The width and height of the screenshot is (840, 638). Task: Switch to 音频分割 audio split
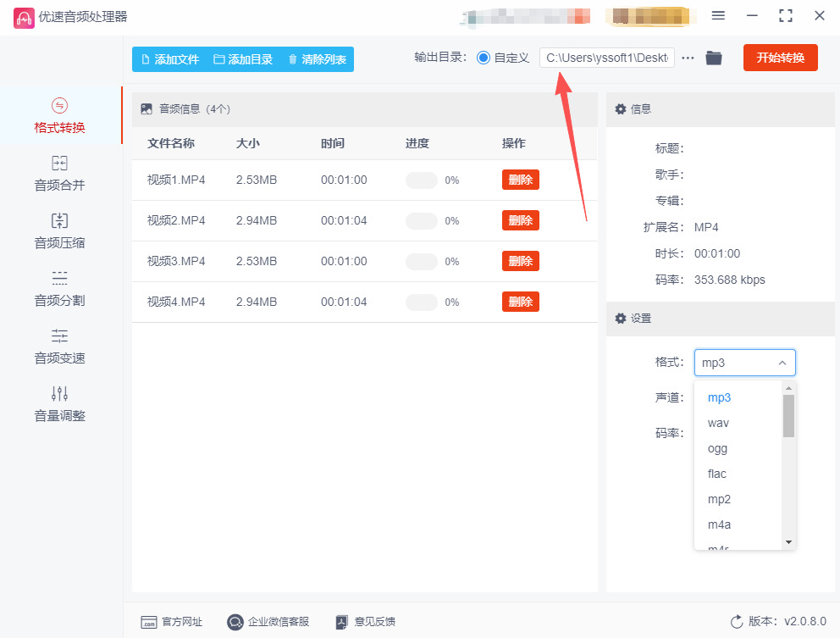60,288
